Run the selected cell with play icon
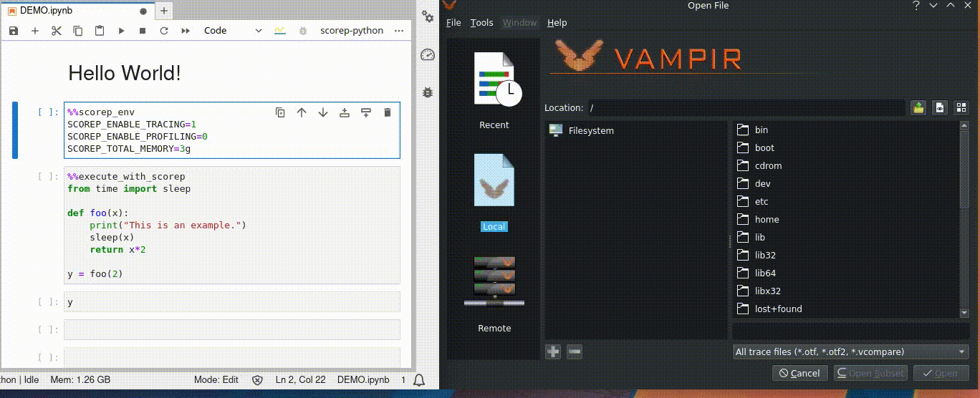Viewport: 980px width, 398px height. (121, 31)
